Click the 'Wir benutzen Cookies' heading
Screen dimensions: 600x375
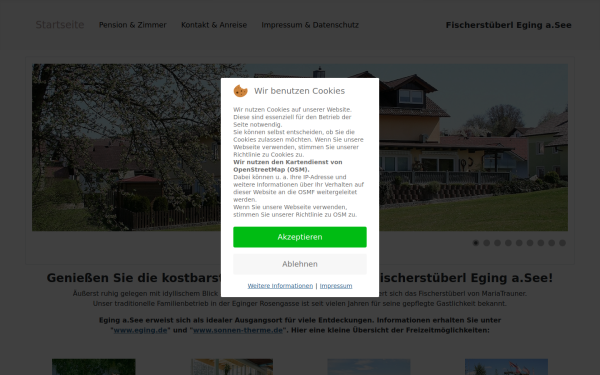click(299, 91)
